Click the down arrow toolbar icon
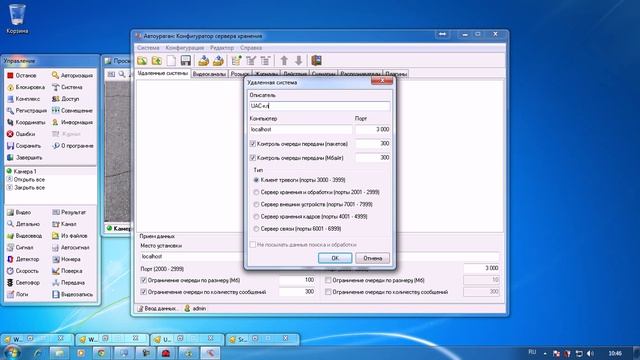The width and height of the screenshot is (640, 360). click(299, 61)
